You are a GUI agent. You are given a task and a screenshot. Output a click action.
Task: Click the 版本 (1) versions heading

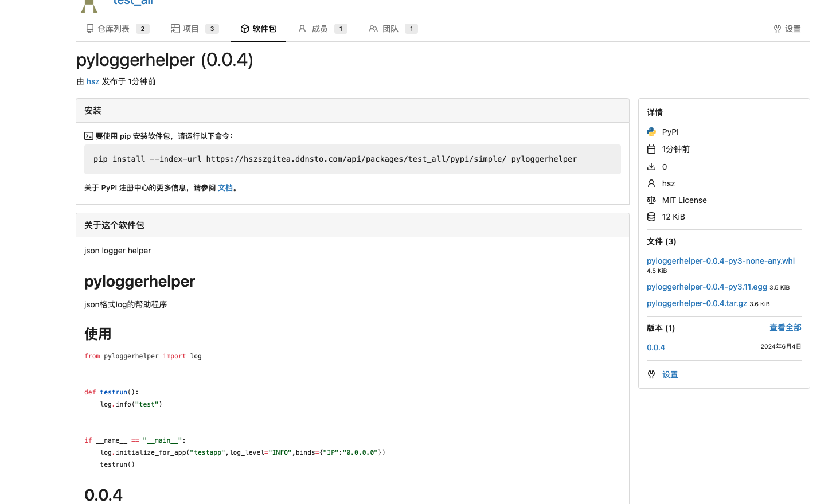661,328
